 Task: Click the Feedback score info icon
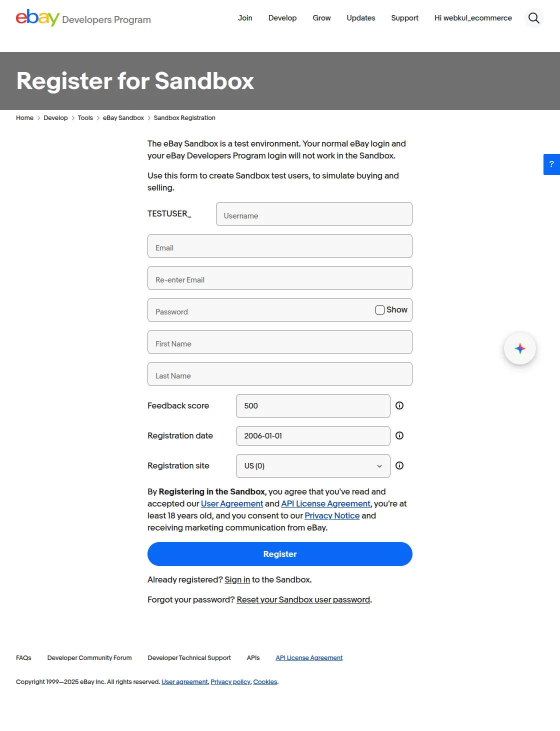(399, 405)
